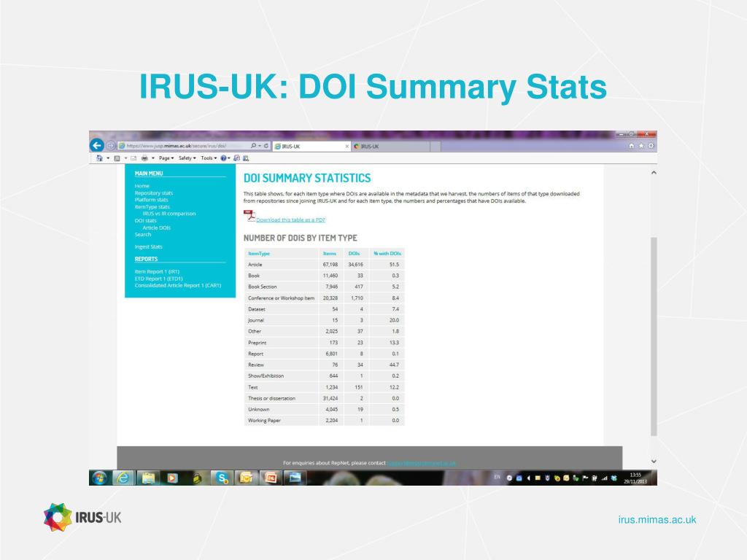747x560 pixels.
Task: Open Windows Media Player taskbar icon
Action: coord(172,478)
